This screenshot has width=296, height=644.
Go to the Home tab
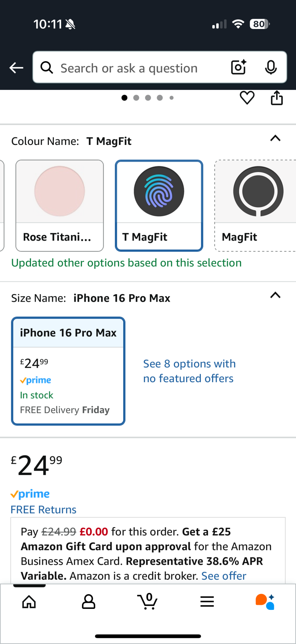(29, 601)
